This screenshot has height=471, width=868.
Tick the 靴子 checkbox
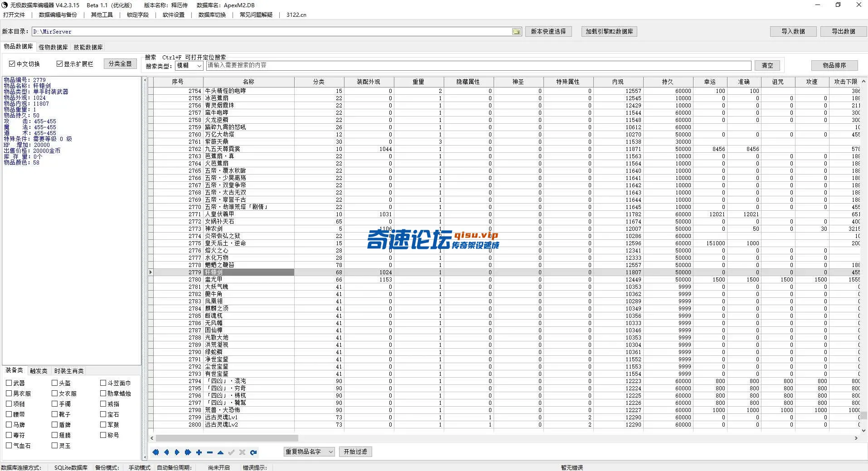click(x=55, y=414)
